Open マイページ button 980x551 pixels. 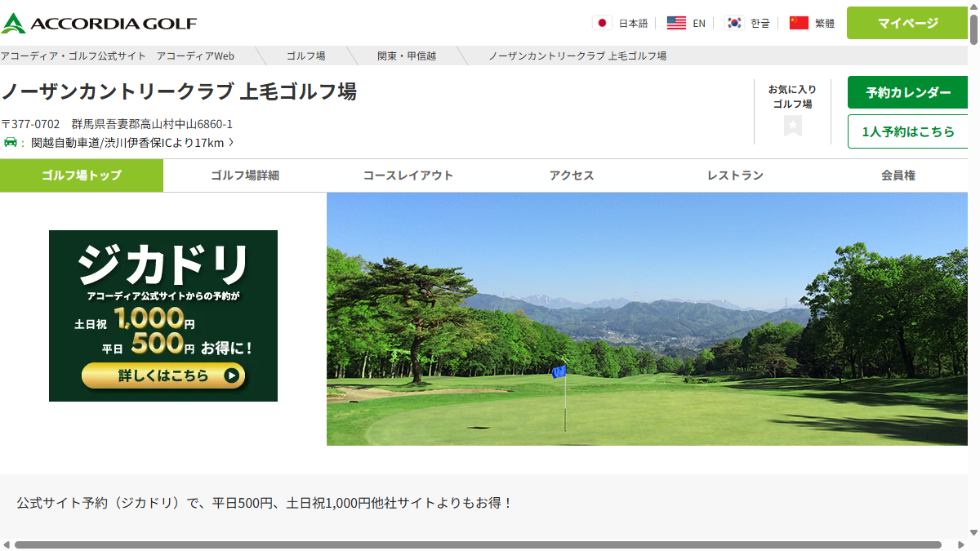908,23
